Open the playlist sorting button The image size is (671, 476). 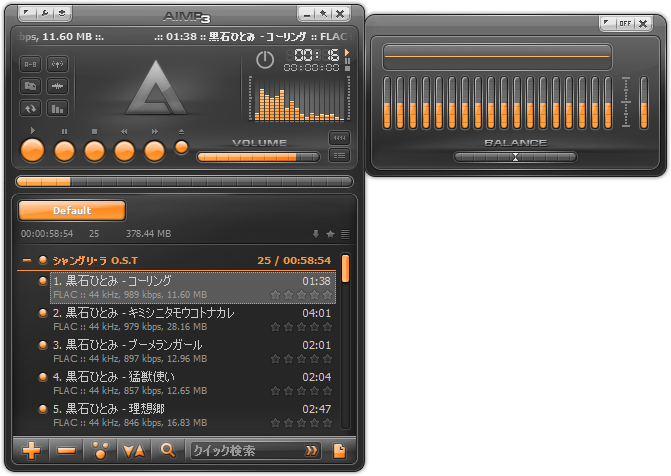pyautogui.click(x=134, y=450)
